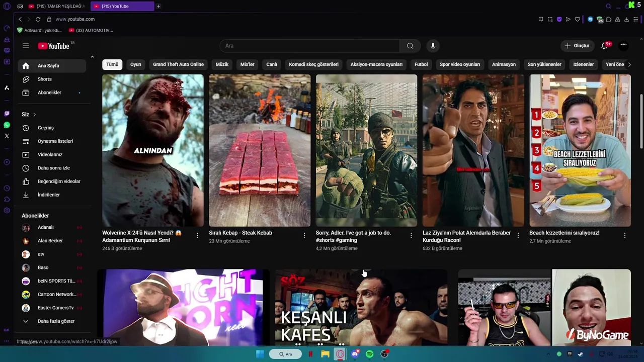644x362 pixels.
Task: Select the Animasyon filter chip
Action: (x=504, y=64)
